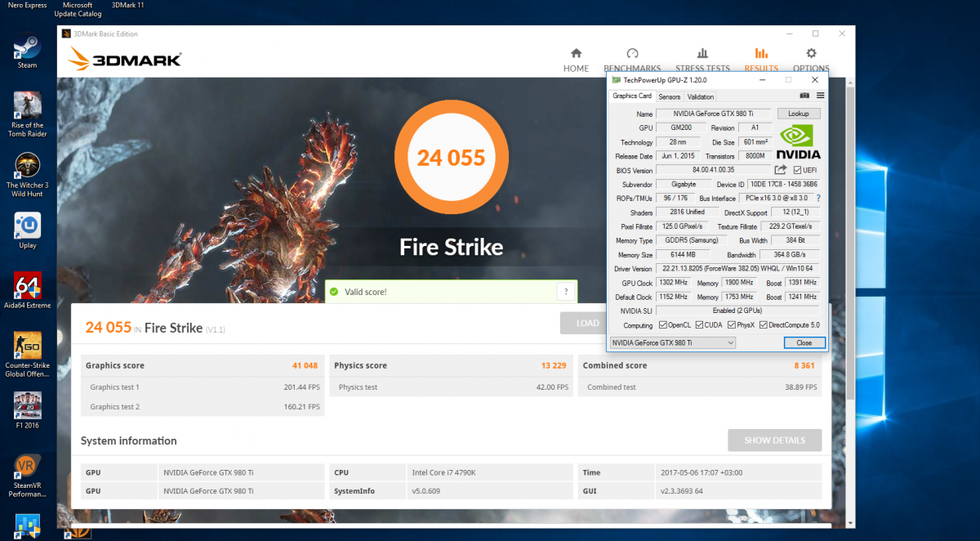Screen dimensions: 980x541
Task: Open the HOME section in 3DMark
Action: coord(576,60)
